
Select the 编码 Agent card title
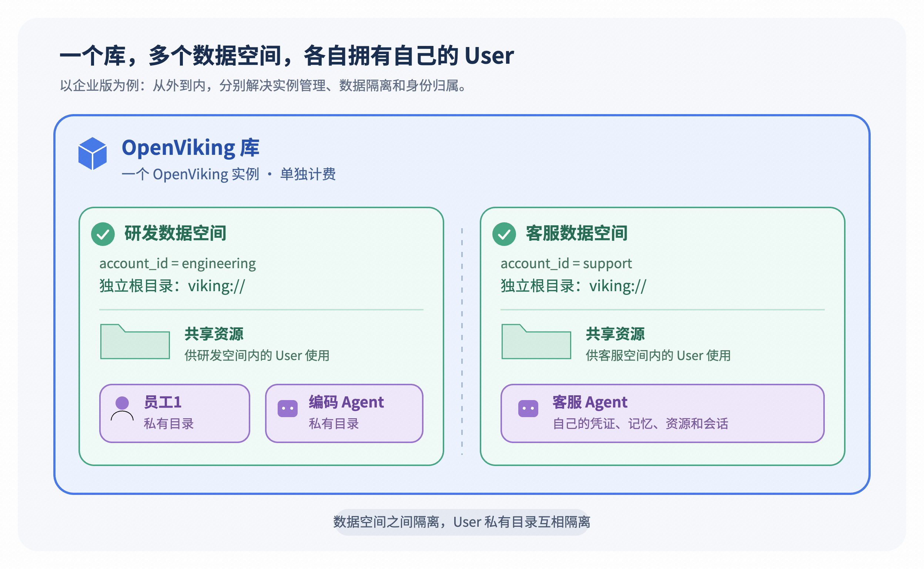[346, 402]
